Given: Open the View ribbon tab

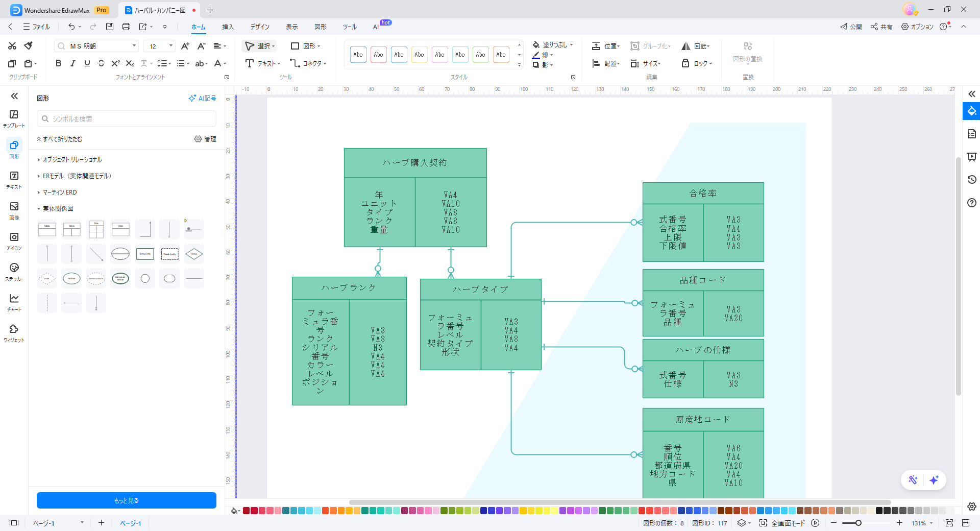Looking at the screenshot, I should point(292,27).
